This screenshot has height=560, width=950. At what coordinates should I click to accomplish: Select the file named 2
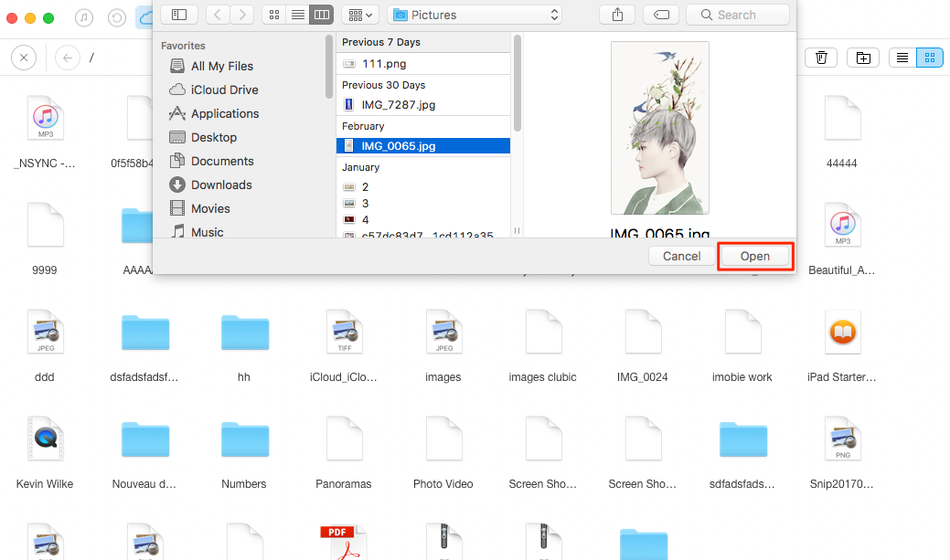click(x=423, y=186)
